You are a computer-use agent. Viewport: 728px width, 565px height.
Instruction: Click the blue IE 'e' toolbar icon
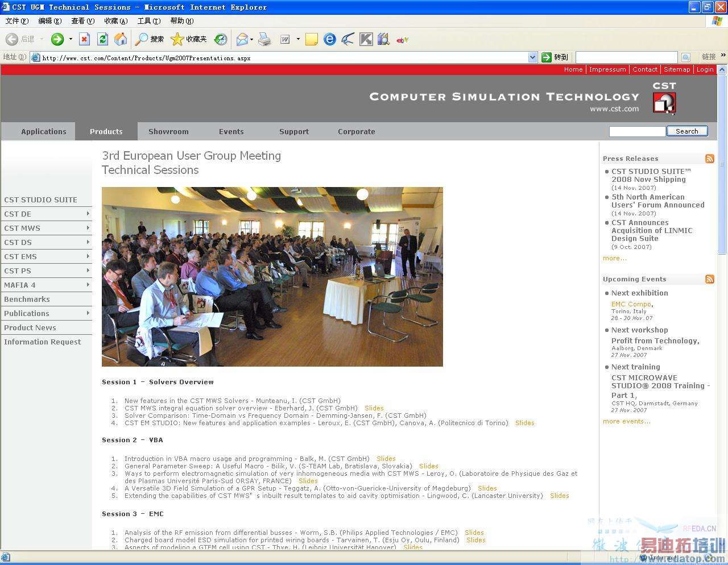coord(330,39)
